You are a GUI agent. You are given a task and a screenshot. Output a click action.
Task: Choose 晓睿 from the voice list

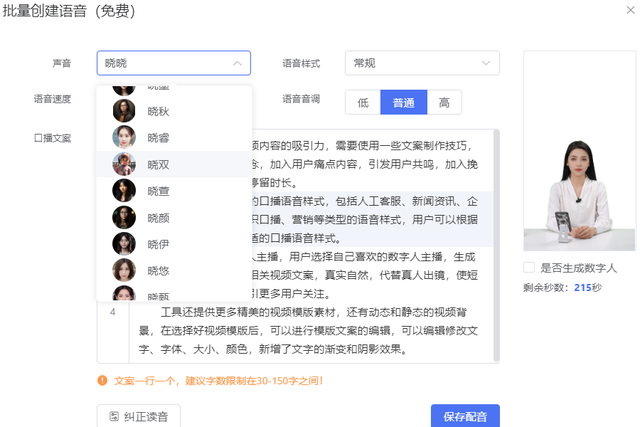(174, 137)
